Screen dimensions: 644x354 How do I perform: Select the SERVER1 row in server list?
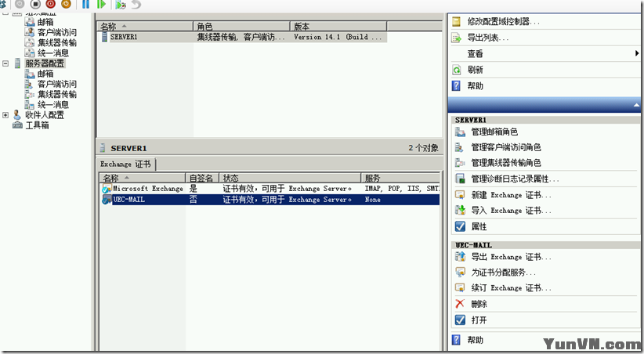(242, 37)
